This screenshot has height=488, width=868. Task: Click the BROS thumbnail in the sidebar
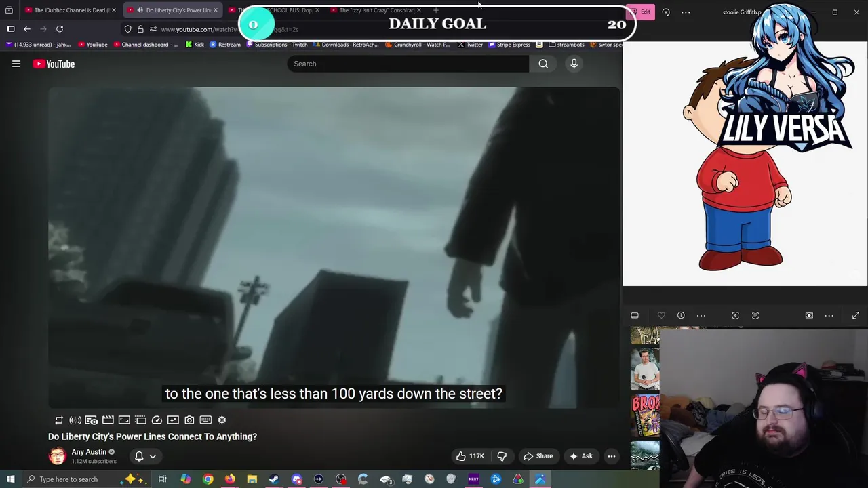[x=646, y=415]
